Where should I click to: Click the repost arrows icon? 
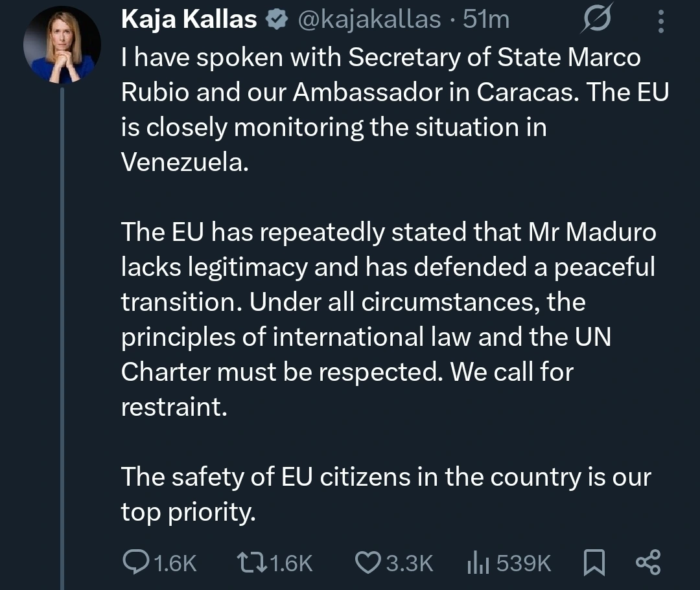tap(250, 562)
